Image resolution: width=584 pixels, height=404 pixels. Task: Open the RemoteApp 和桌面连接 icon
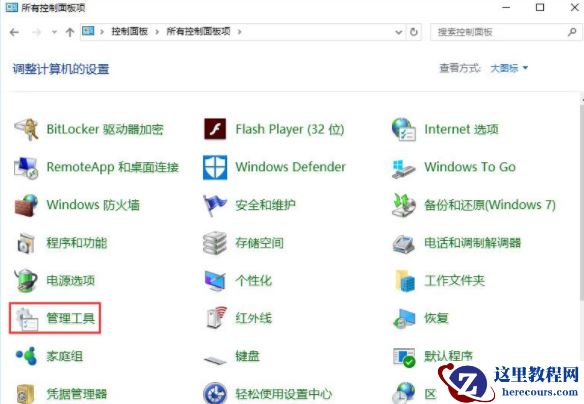coord(26,167)
